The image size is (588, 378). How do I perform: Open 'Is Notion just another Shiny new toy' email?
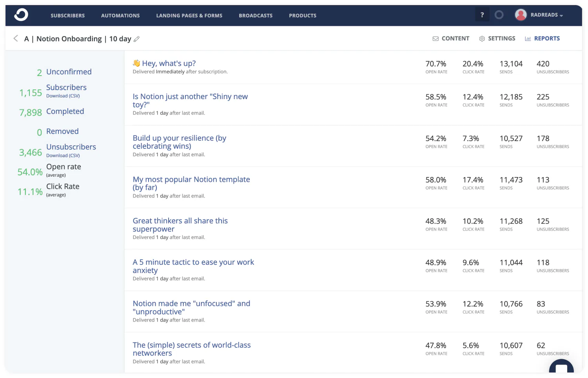[x=190, y=100]
